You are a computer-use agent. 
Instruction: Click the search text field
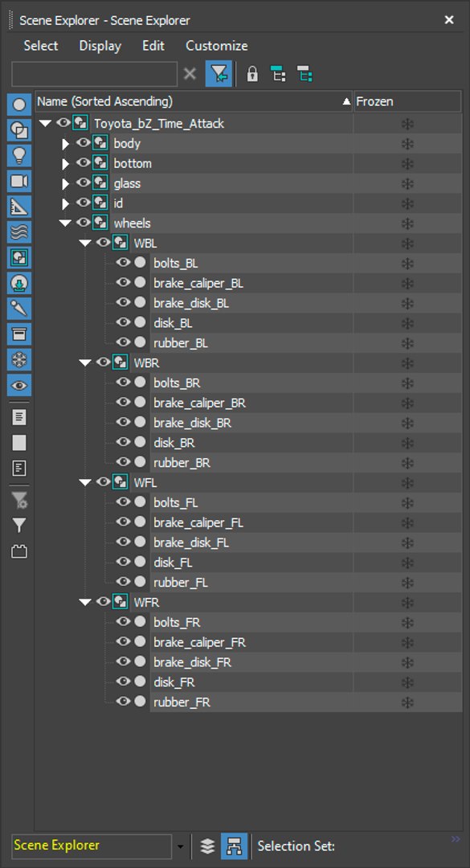coord(94,74)
